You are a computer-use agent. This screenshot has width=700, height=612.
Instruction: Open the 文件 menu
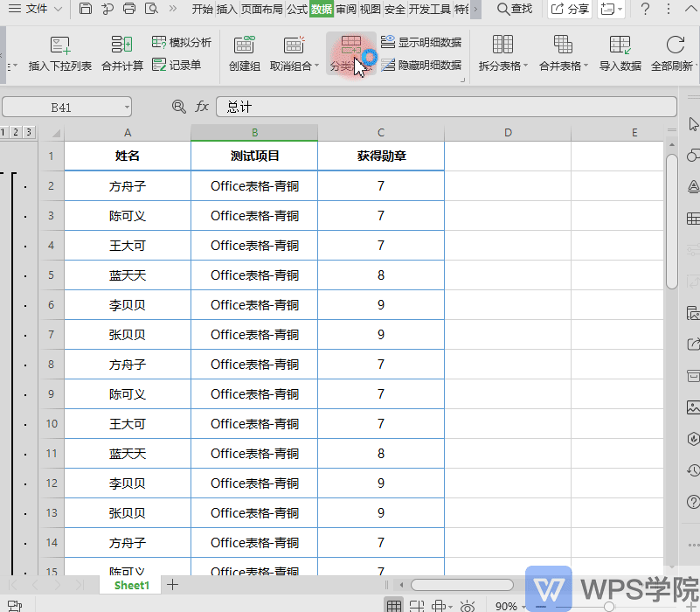36,9
